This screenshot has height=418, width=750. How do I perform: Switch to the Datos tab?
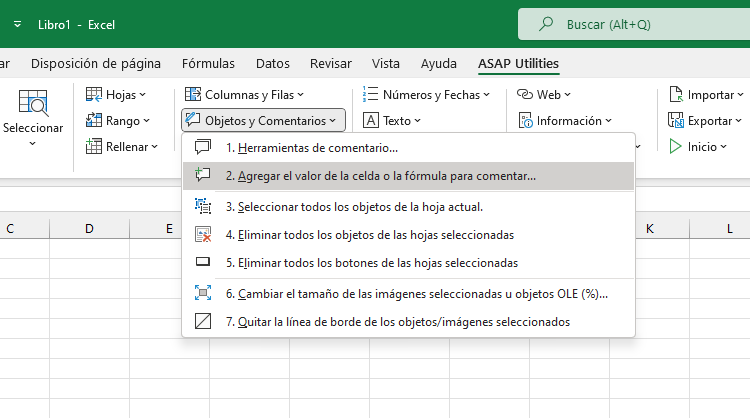[273, 63]
